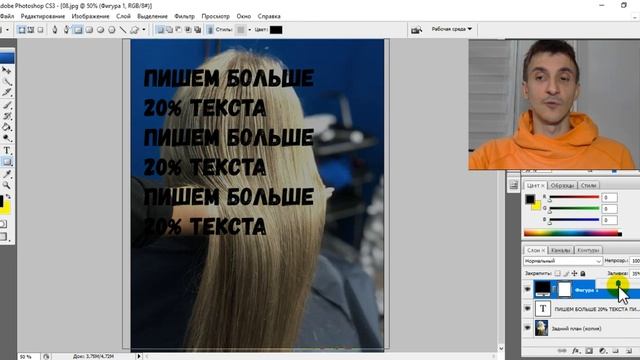
Task: Click the adjustment layer icon in Layers panel
Action: pos(602,351)
